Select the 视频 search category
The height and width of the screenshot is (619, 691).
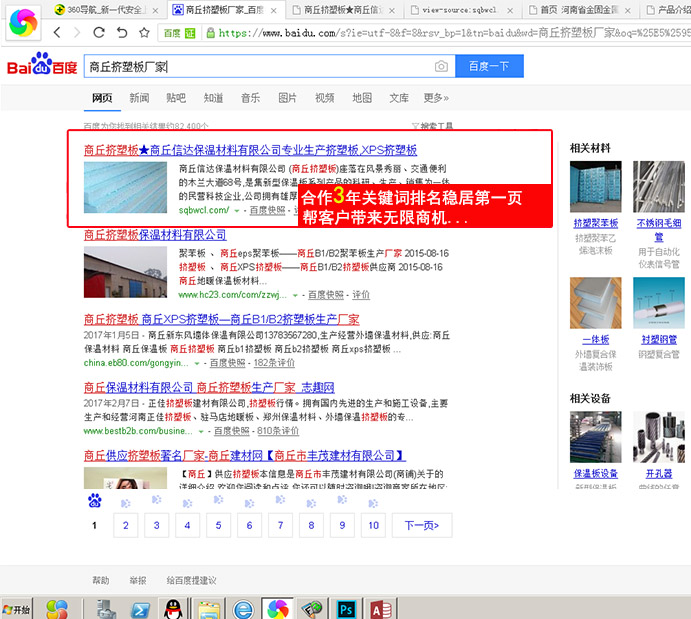coord(324,98)
